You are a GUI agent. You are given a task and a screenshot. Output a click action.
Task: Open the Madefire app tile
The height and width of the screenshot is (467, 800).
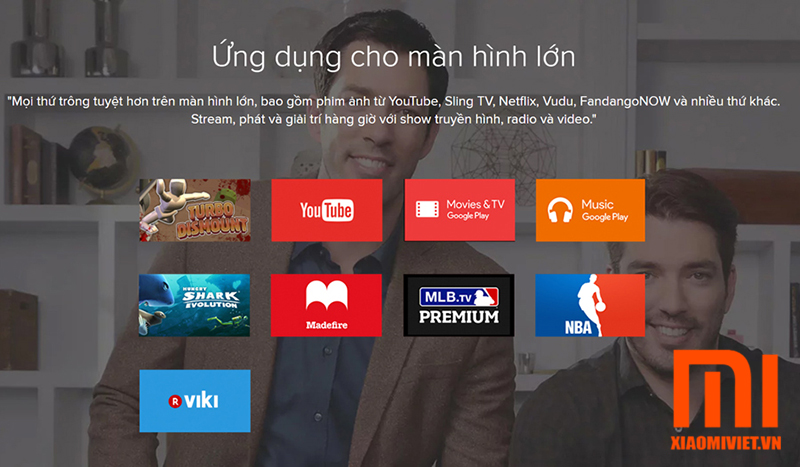pyautogui.click(x=326, y=305)
